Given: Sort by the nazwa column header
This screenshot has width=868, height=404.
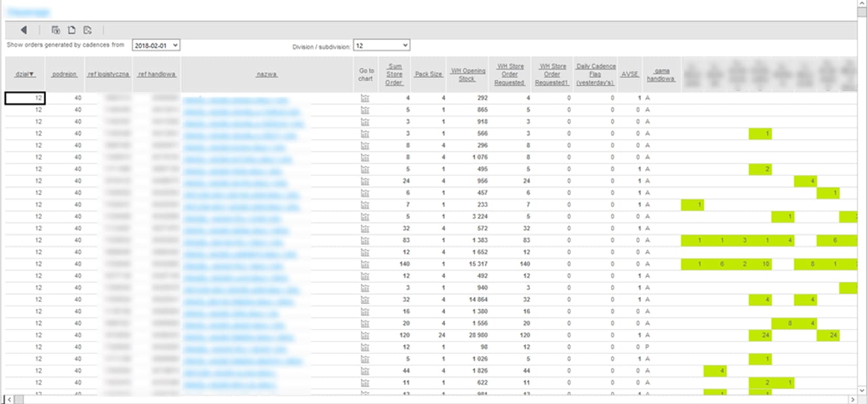Looking at the screenshot, I should [267, 75].
